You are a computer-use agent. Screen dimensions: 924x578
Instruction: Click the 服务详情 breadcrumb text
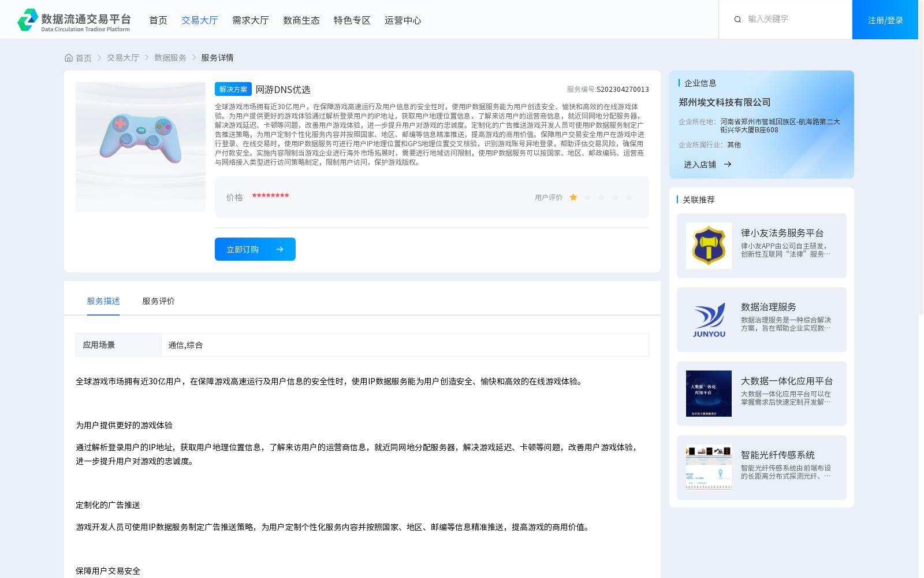(217, 58)
